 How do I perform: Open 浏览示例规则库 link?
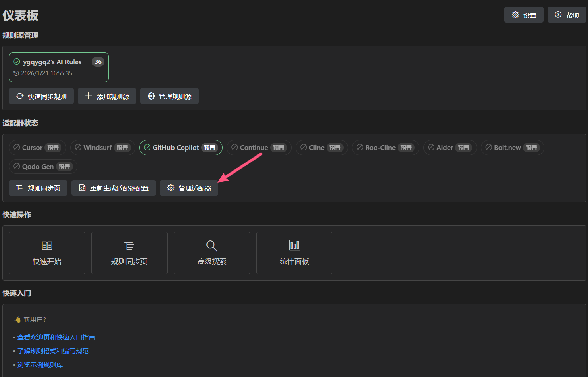40,365
